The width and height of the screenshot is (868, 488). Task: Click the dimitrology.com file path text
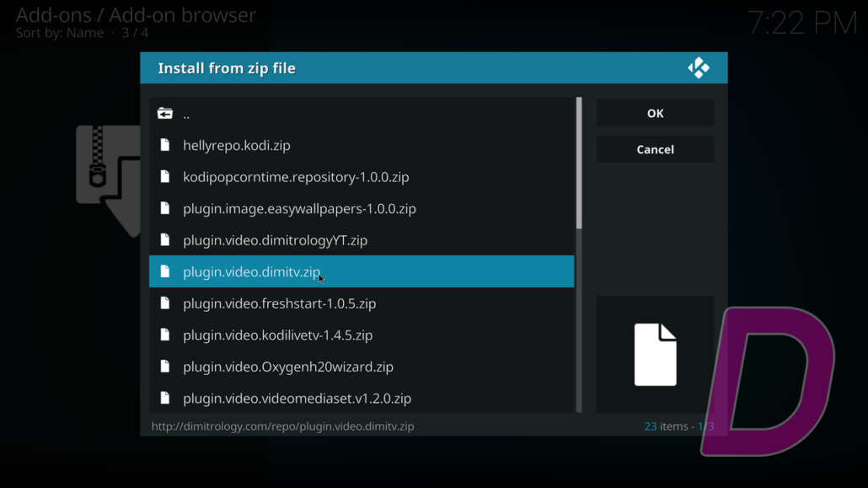pos(282,426)
